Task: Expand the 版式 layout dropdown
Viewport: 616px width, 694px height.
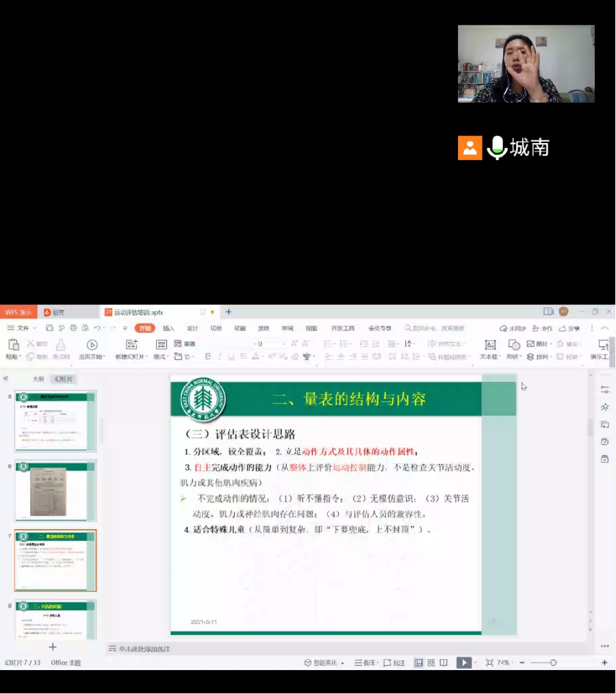Action: click(x=161, y=357)
